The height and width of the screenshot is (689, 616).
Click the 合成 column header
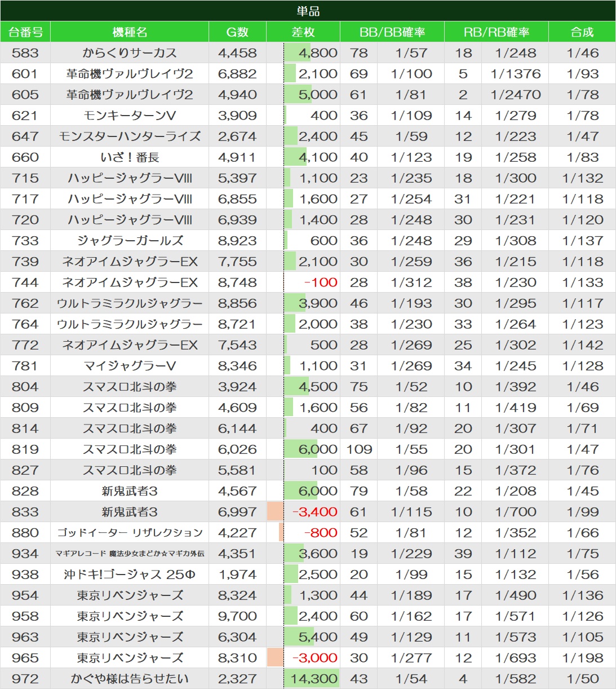point(582,32)
